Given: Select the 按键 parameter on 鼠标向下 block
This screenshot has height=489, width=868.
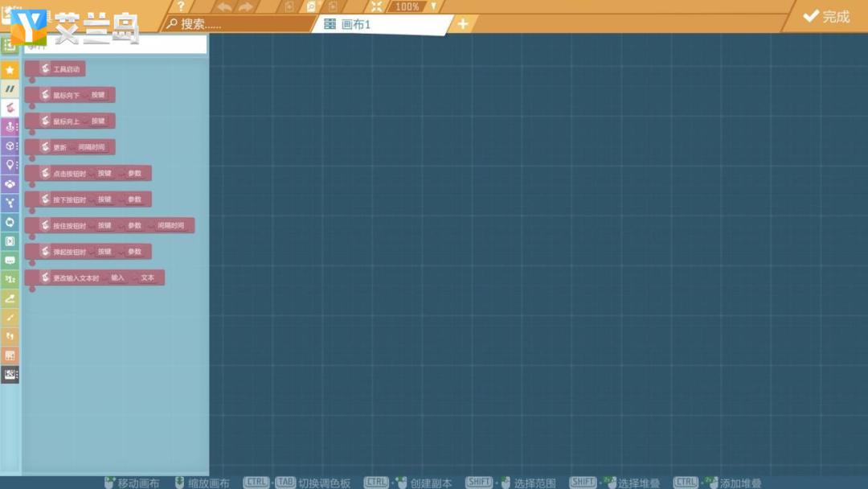Looking at the screenshot, I should (x=98, y=95).
